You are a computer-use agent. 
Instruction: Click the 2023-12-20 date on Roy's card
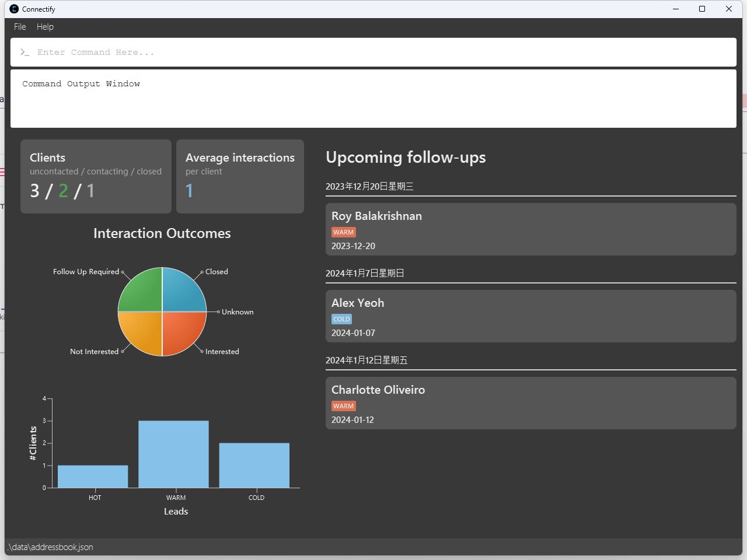point(353,246)
